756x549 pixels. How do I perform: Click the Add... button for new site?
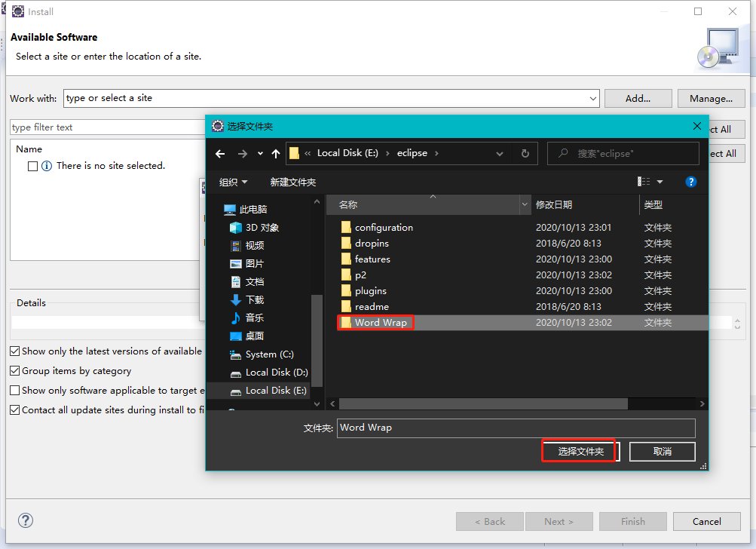[x=638, y=98]
